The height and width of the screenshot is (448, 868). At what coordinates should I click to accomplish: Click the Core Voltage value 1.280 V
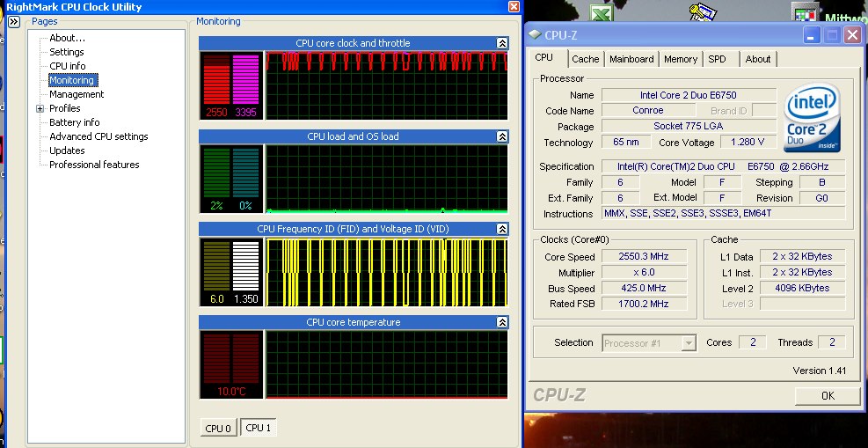pyautogui.click(x=748, y=143)
